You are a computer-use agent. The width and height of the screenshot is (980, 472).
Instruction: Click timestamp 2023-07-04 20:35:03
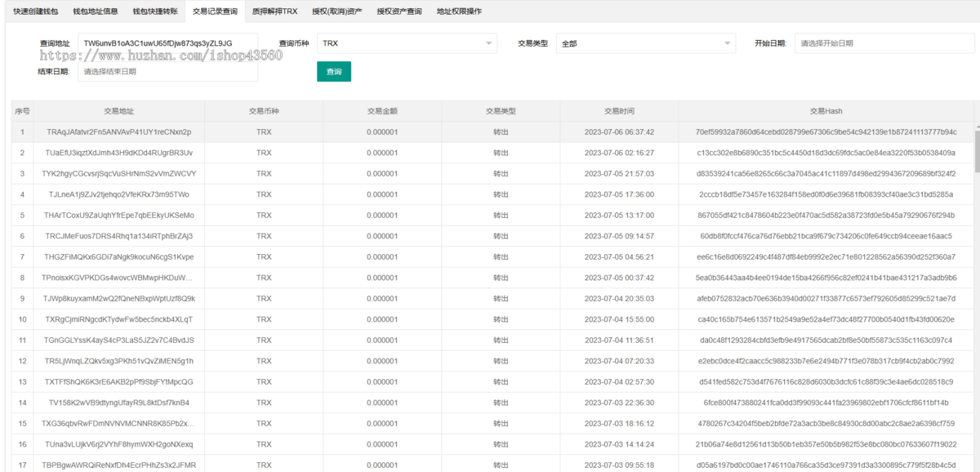619,298
